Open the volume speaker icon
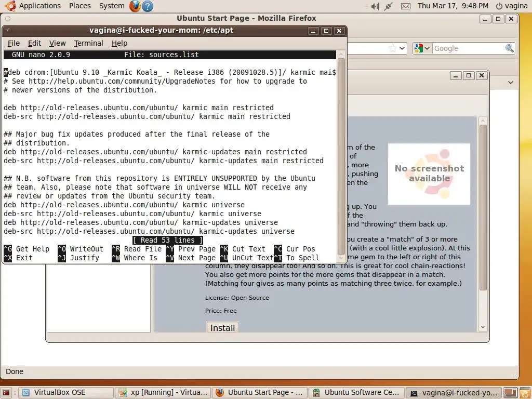Image resolution: width=532 pixels, height=399 pixels. point(375,6)
